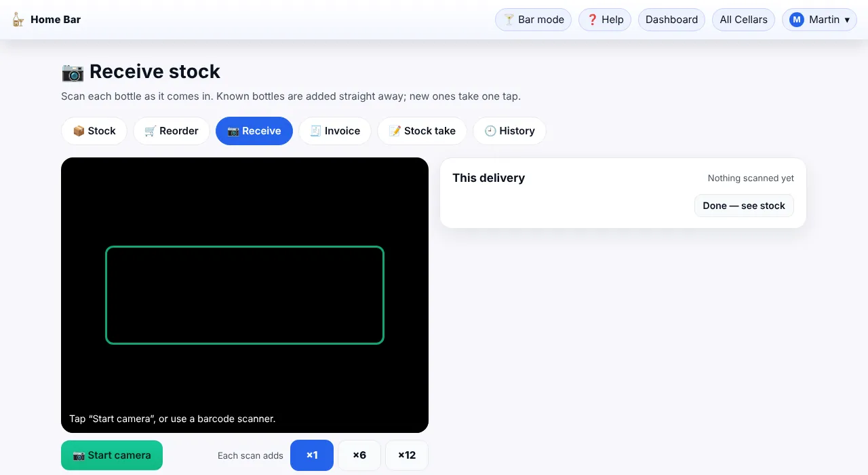Set each scan to add ×6

point(359,455)
